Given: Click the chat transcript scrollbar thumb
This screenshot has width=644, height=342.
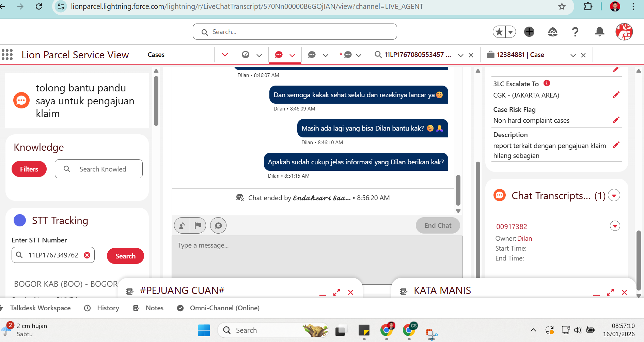Looking at the screenshot, I should click(x=458, y=190).
